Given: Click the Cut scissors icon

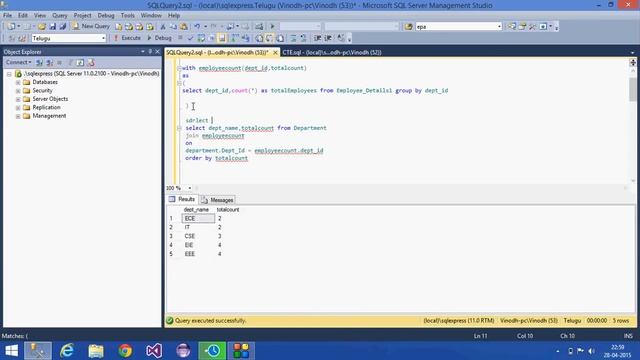Looking at the screenshot, I should coord(163,27).
